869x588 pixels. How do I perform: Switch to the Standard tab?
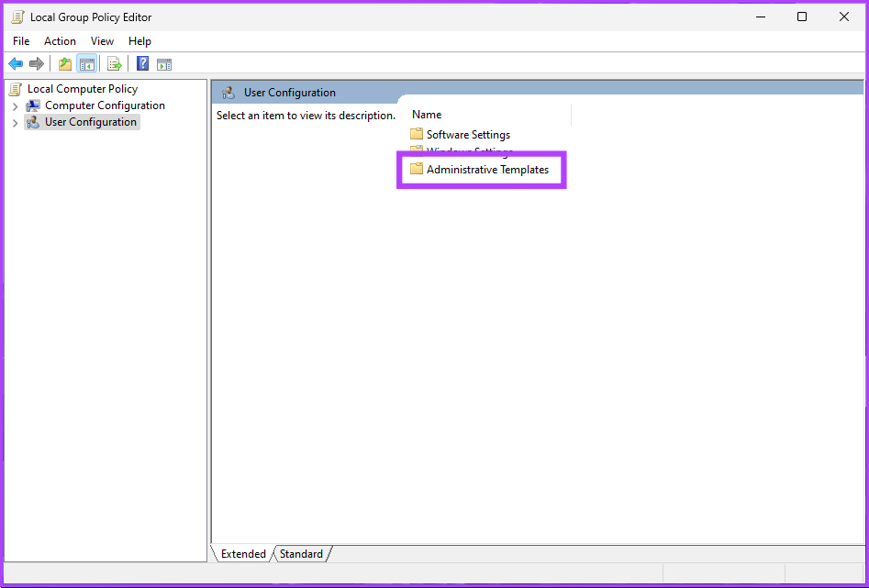click(301, 554)
